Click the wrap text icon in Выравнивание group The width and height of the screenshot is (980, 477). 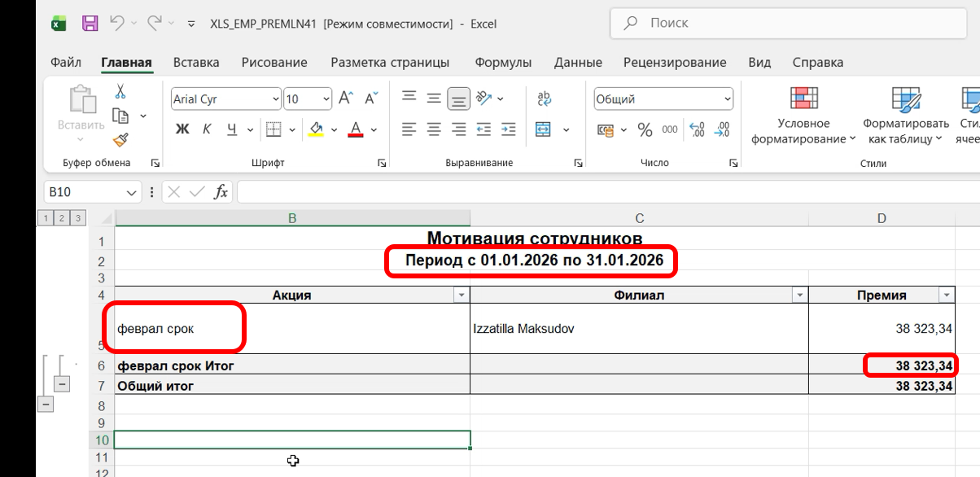tap(544, 97)
